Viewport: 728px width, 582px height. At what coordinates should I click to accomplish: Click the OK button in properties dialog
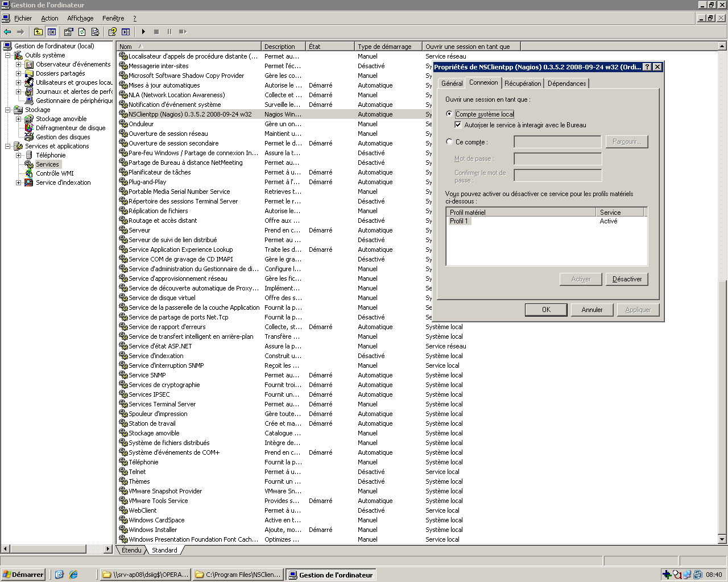pos(546,310)
